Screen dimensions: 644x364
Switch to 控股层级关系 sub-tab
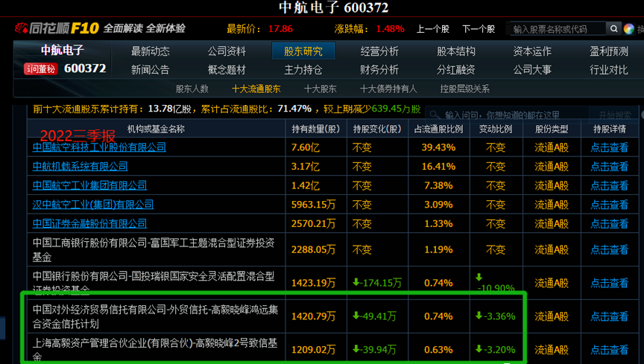click(x=464, y=89)
